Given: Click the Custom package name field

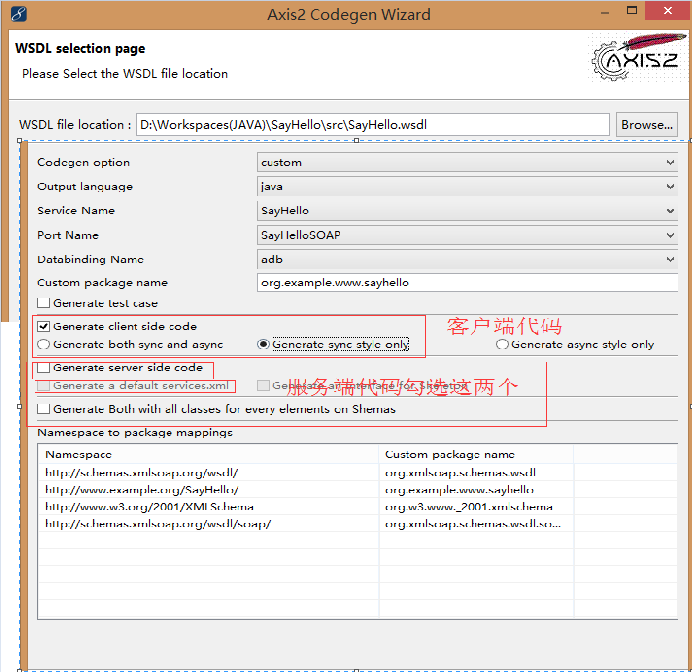Looking at the screenshot, I should [467, 282].
